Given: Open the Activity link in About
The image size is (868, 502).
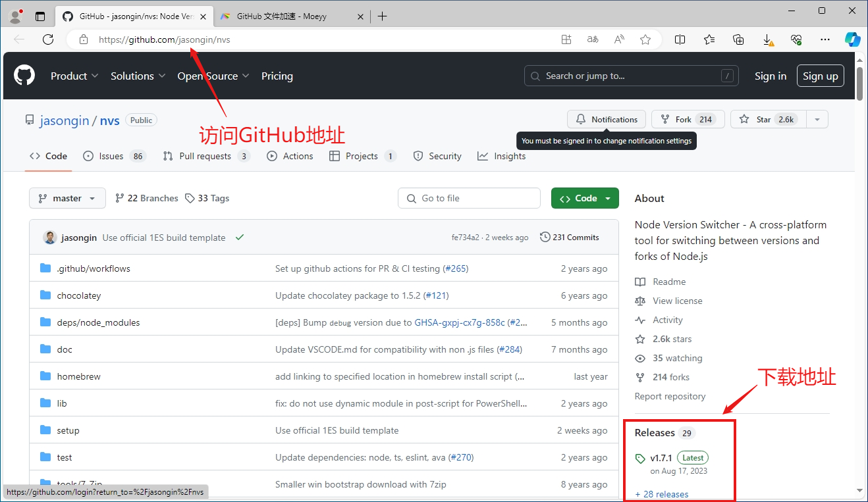Looking at the screenshot, I should (659, 320).
